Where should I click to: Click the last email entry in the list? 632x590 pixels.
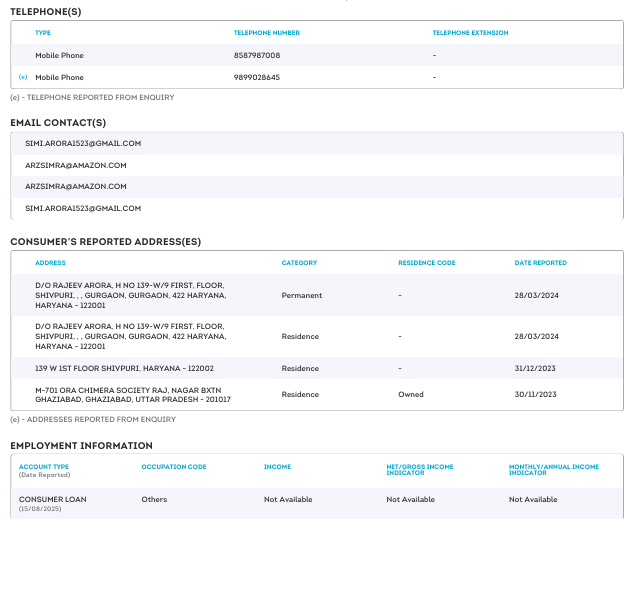click(83, 208)
